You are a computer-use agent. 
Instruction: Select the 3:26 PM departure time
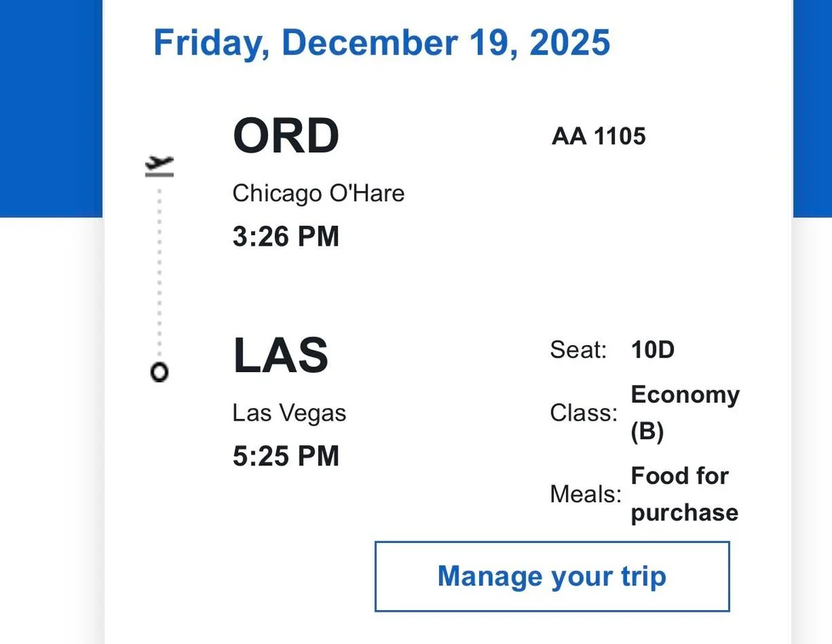(286, 236)
